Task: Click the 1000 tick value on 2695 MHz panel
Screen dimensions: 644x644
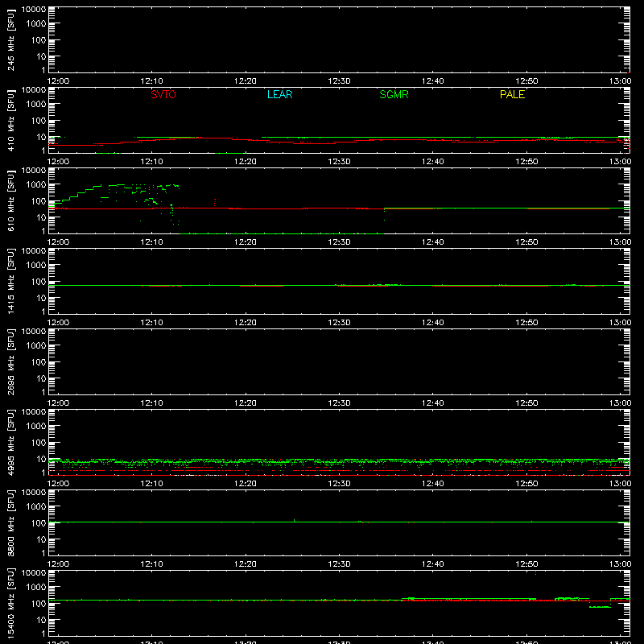Action: coord(36,346)
